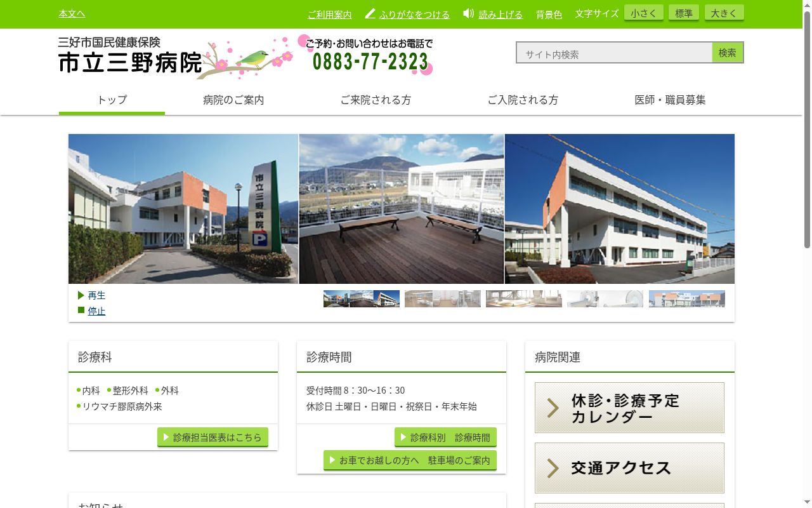Screen dimensions: 812x508
Task: Select the second slideshow thumbnail
Action: coord(443,298)
